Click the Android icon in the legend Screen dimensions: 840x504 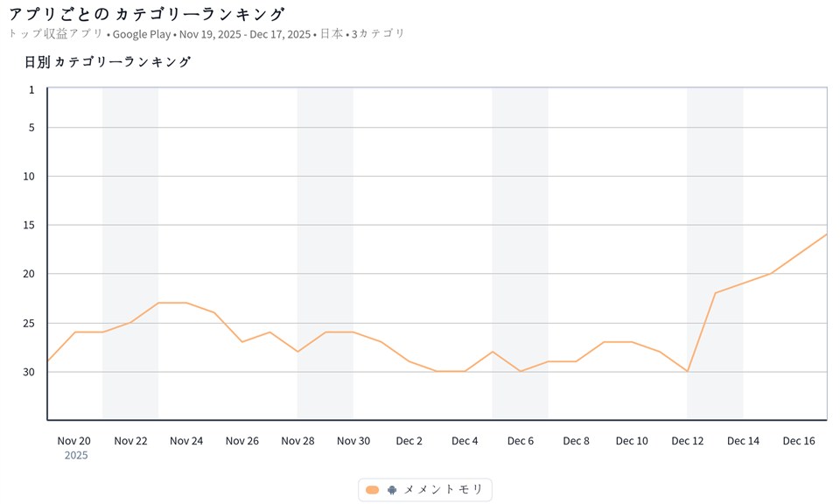tap(392, 490)
